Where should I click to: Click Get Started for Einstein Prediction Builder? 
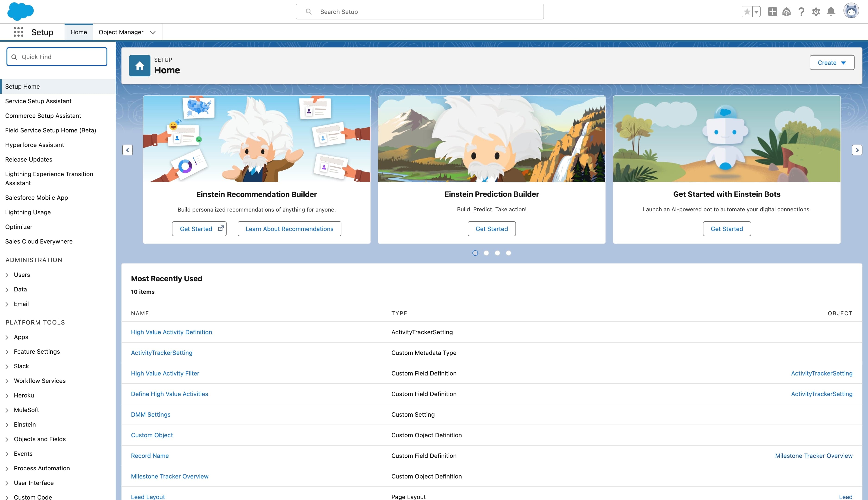click(492, 229)
